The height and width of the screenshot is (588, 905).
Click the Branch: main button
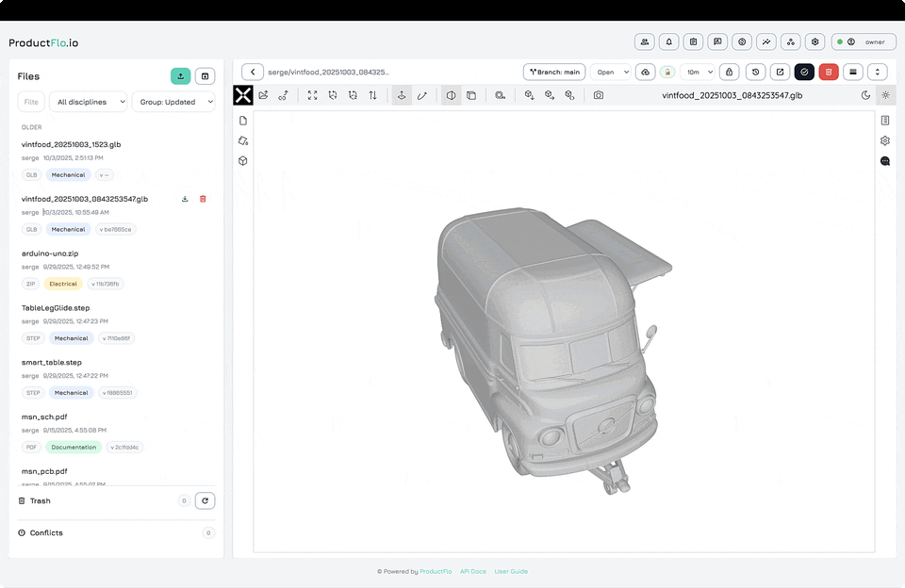(554, 72)
